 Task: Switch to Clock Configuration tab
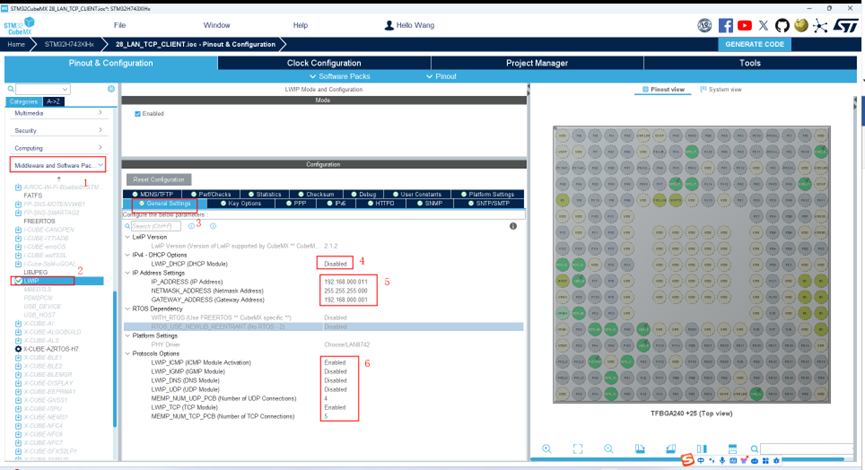point(324,63)
